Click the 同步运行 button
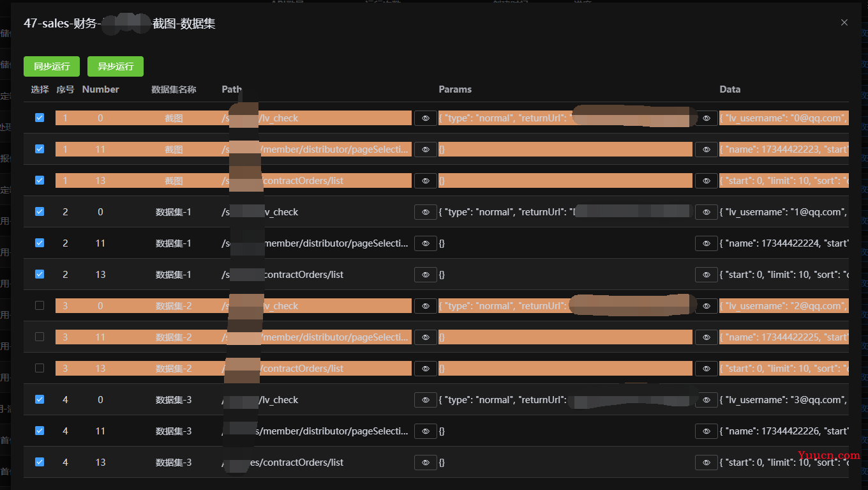The height and width of the screenshot is (490, 868). tap(52, 66)
